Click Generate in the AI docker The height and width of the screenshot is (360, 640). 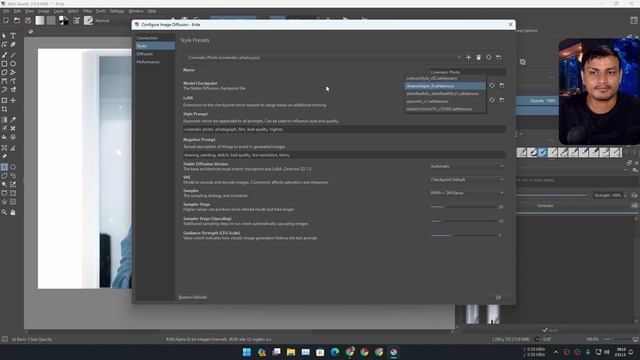(x=545, y=206)
